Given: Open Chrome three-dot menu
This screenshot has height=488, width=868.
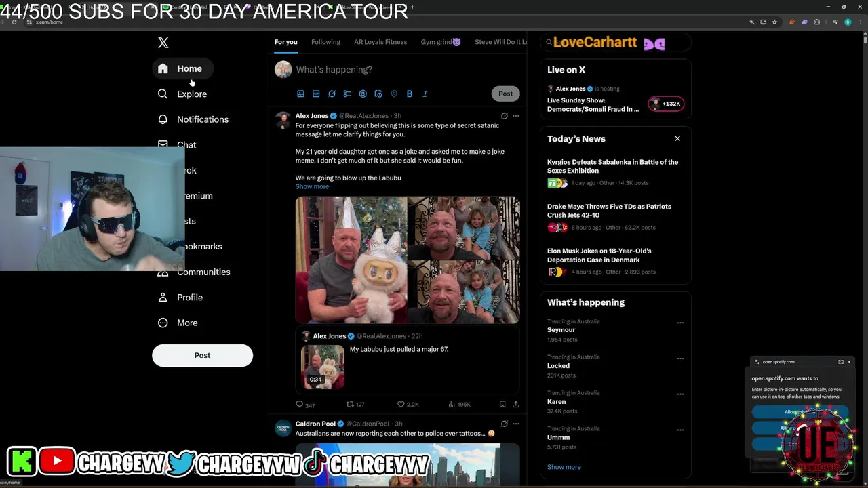Looking at the screenshot, I should [860, 22].
